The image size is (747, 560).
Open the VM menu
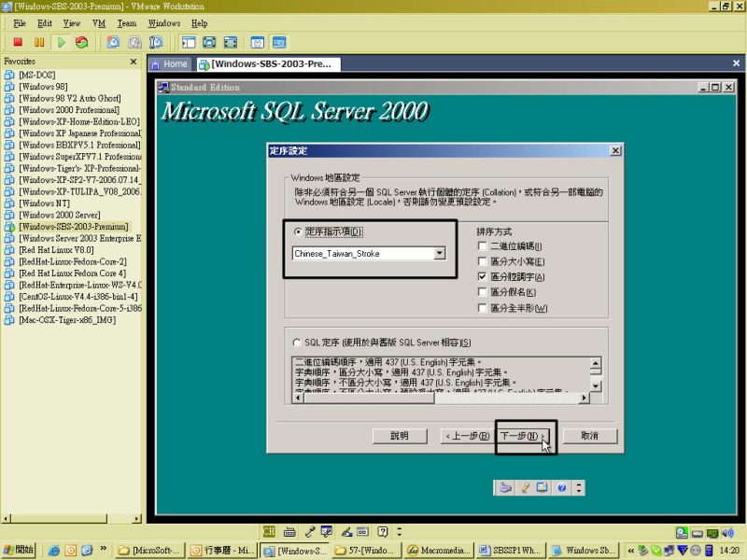(99, 23)
